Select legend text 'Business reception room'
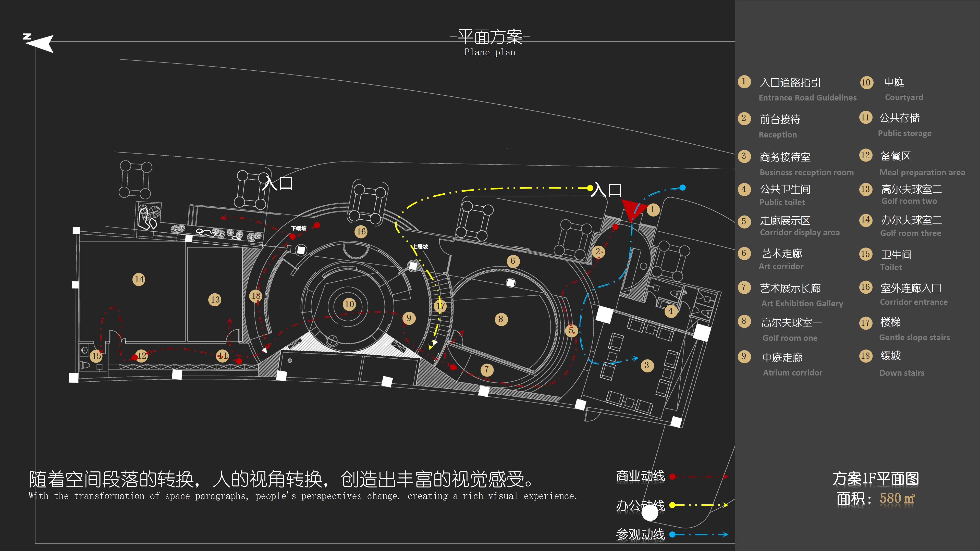Image resolution: width=980 pixels, height=551 pixels. point(806,173)
